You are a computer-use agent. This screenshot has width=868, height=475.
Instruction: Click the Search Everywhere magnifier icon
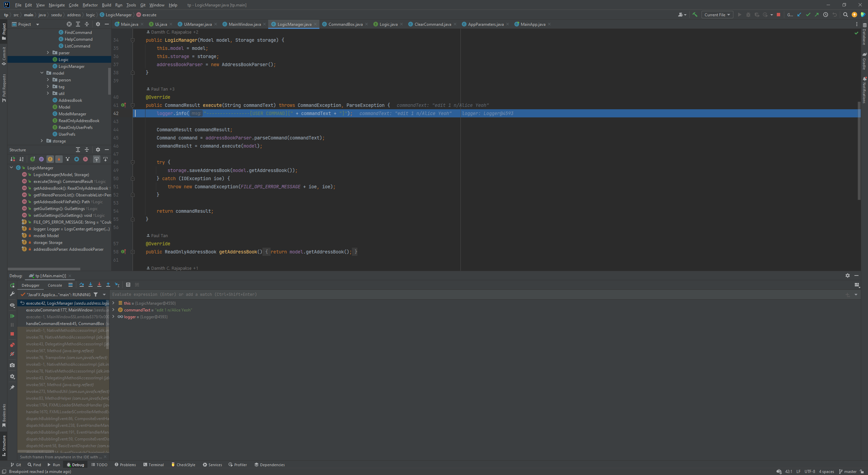(x=845, y=15)
